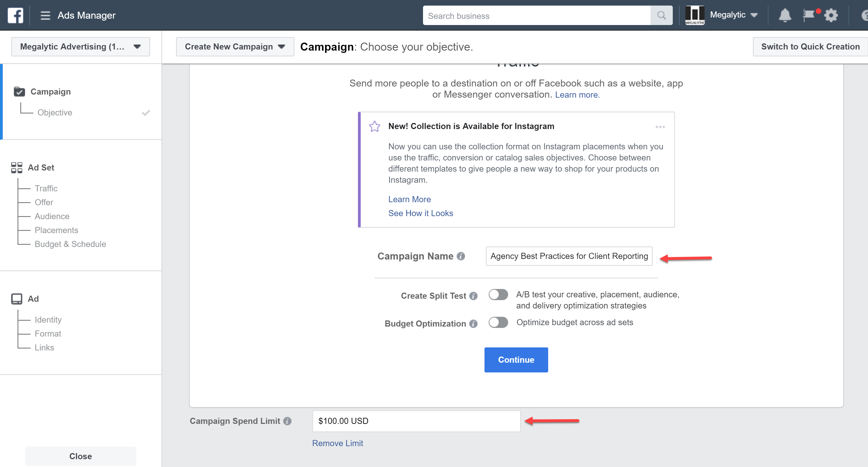Open the three-dot menu on Collection notice
Image resolution: width=868 pixels, height=467 pixels.
660,127
